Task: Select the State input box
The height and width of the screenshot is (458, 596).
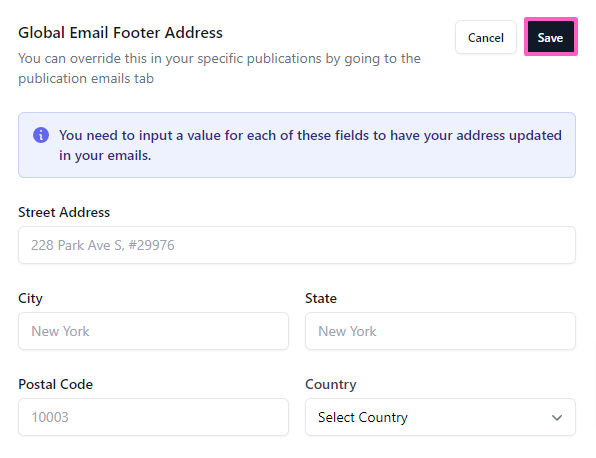Action: pos(440,331)
